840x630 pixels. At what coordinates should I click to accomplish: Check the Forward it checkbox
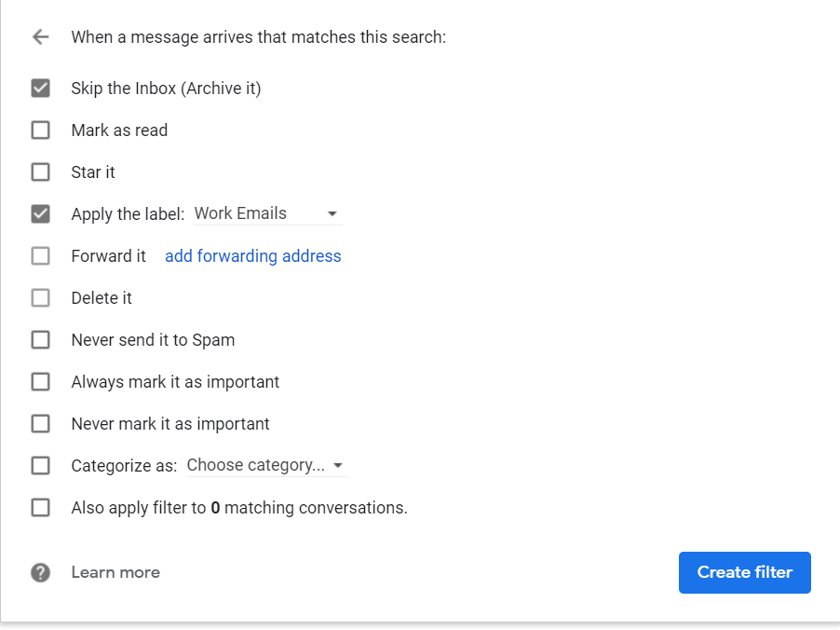coord(40,256)
